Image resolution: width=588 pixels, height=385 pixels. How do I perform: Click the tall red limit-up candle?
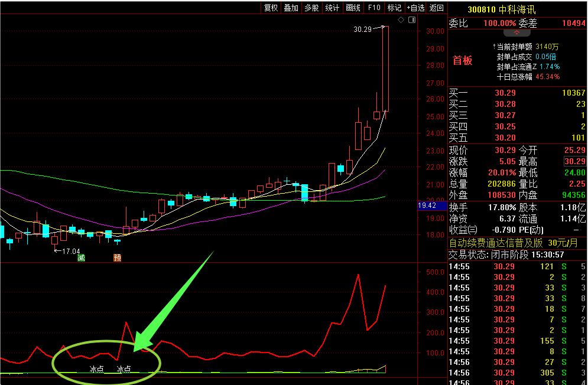pos(385,69)
